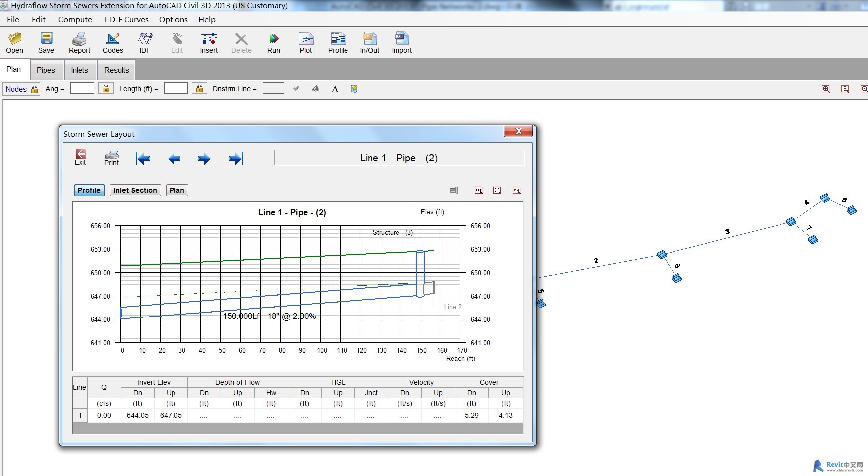Click the 0.00 Q value cell

click(x=104, y=415)
